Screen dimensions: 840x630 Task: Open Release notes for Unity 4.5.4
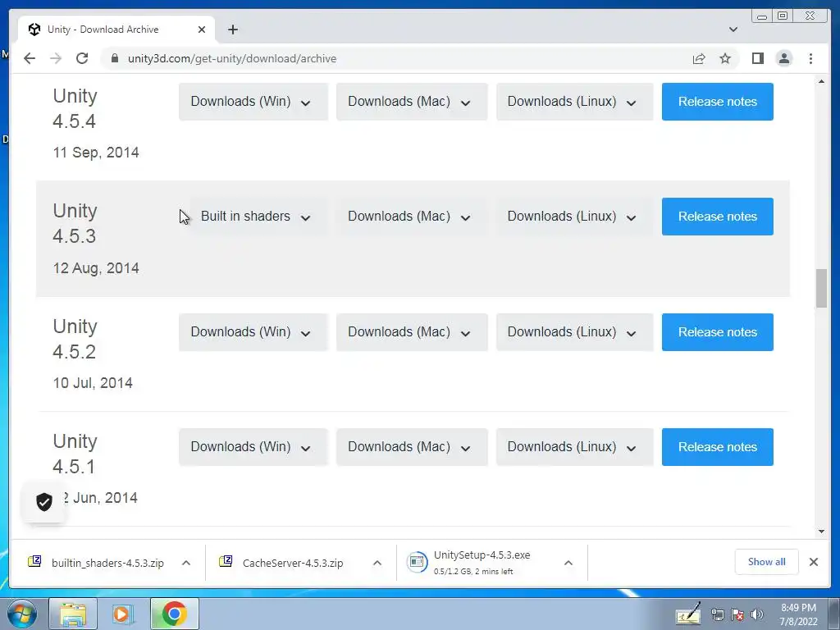[717, 101]
